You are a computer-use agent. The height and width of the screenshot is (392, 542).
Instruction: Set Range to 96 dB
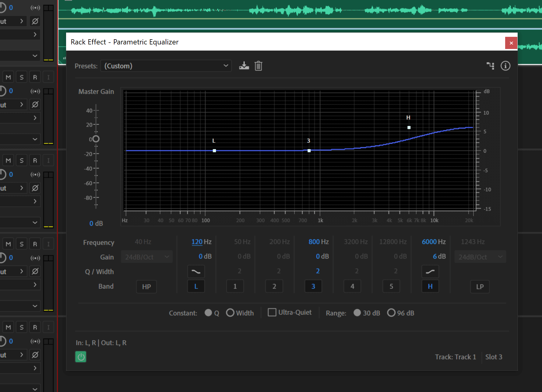click(391, 313)
